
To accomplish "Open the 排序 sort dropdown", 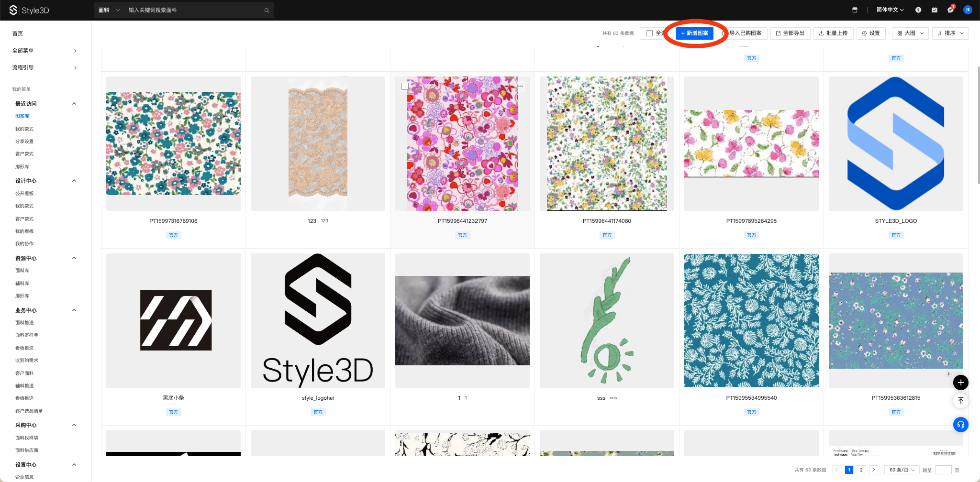I will (950, 33).
